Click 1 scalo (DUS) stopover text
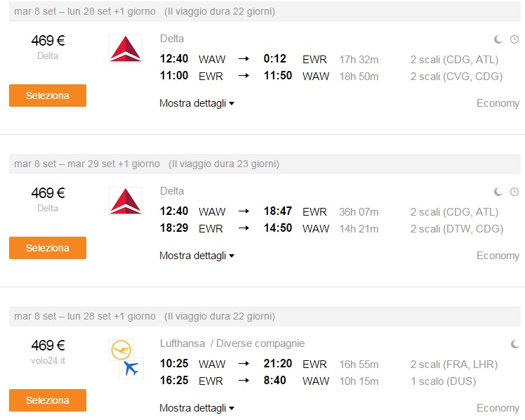Screen dimensions: 525x420 (x=444, y=381)
